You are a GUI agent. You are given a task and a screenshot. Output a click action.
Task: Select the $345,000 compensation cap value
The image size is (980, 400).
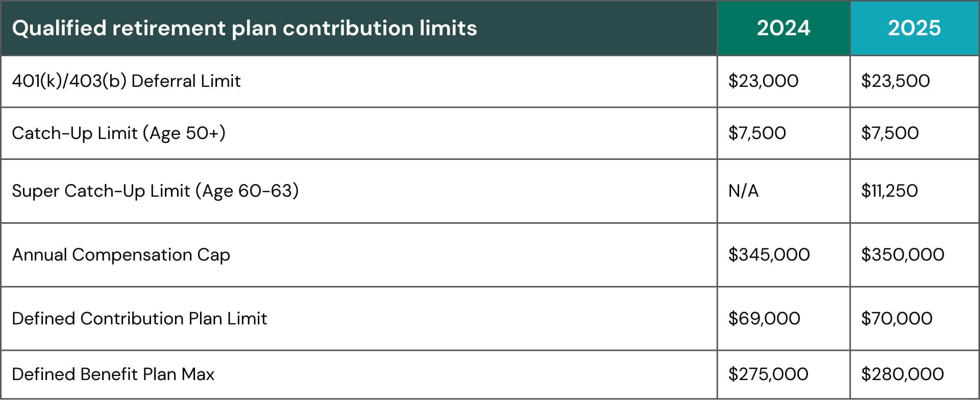coord(769,255)
